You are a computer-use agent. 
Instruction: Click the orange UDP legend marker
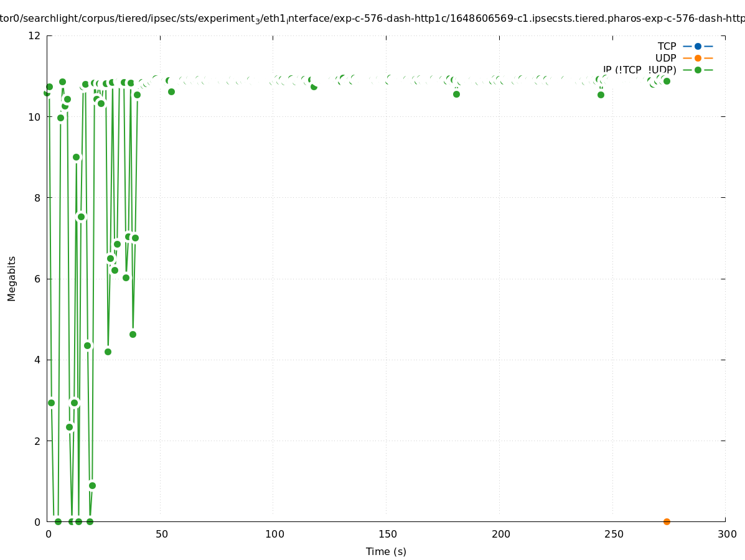(x=698, y=58)
